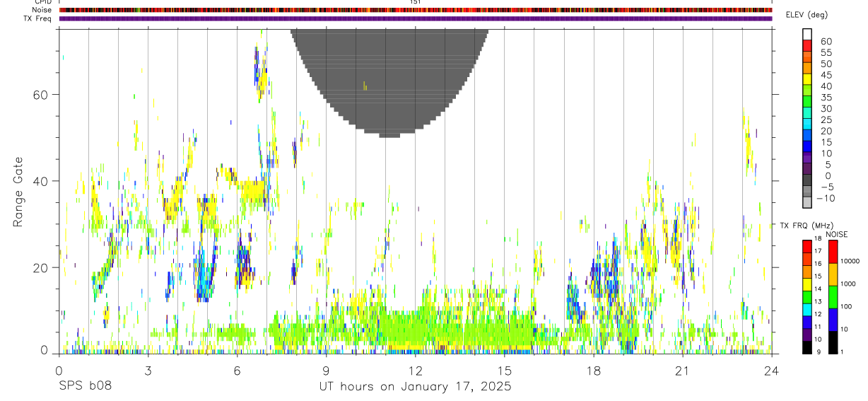Click the x-axis tick label '6'
Image resolution: width=868 pixels, height=401 pixels.
click(237, 370)
